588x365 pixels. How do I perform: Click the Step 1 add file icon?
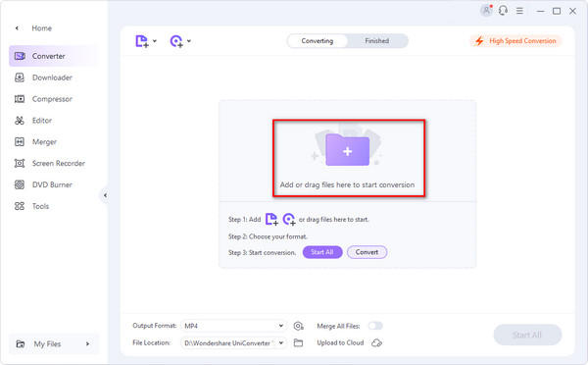pyautogui.click(x=271, y=219)
